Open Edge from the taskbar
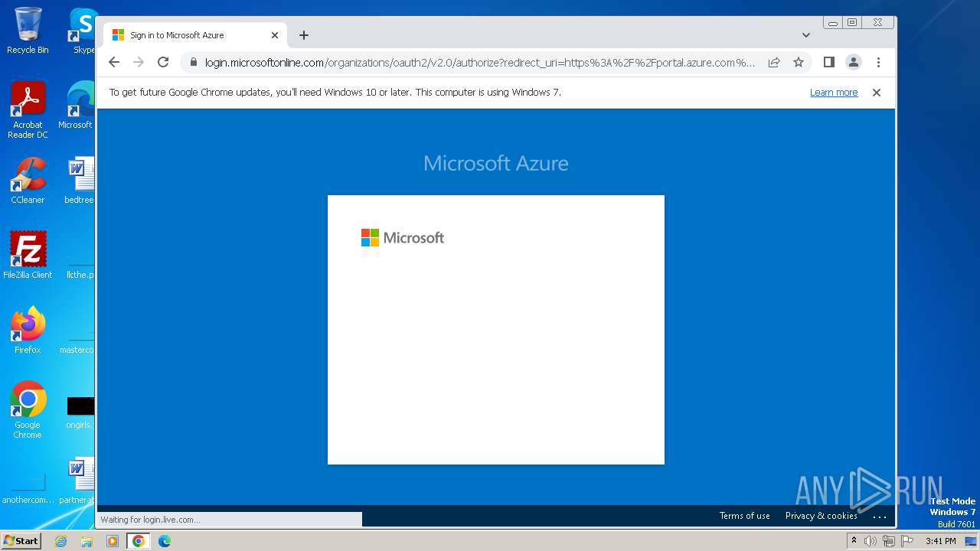The height and width of the screenshot is (551, 980). click(x=165, y=541)
